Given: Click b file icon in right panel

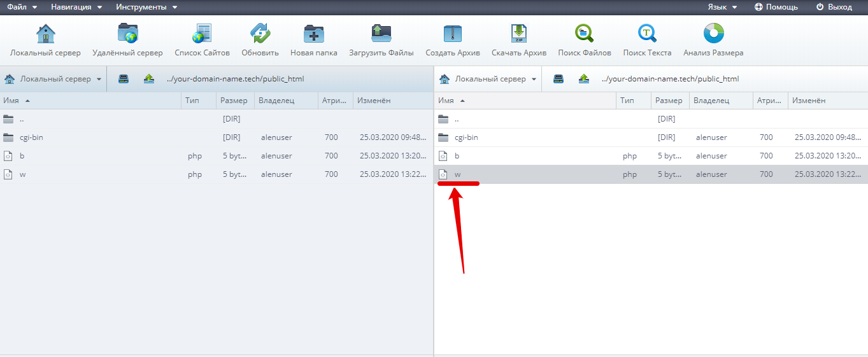Looking at the screenshot, I should [x=444, y=156].
